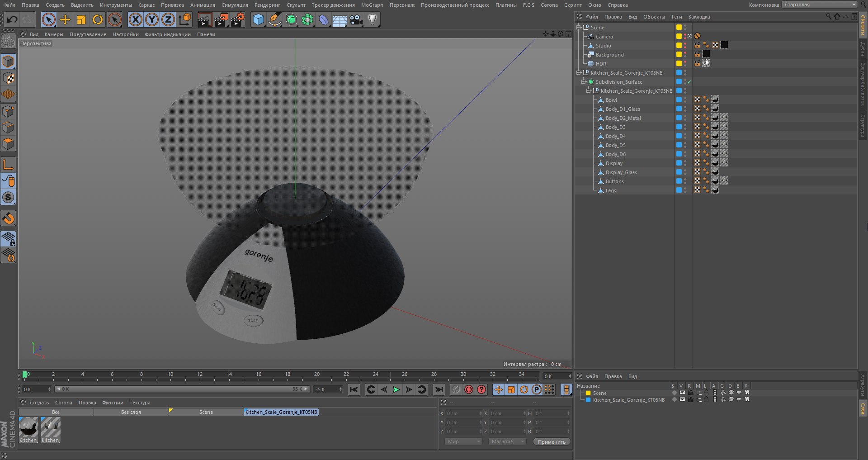Image resolution: width=868 pixels, height=460 pixels.
Task: Collapse the top Kitchen_Scale_Gorenje_KT05NB null
Action: tap(579, 72)
